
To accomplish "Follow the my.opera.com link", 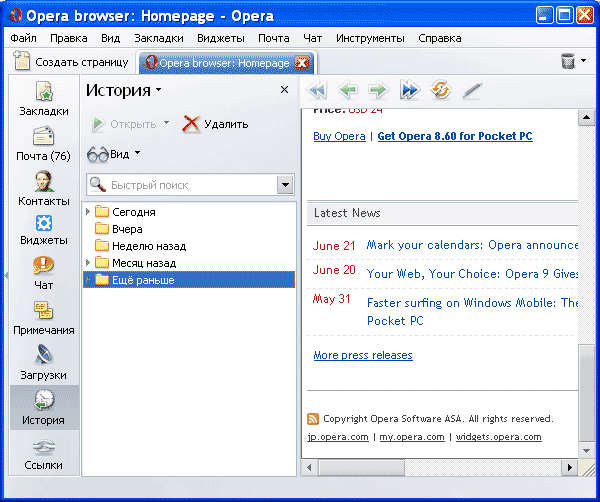I will pos(412,437).
